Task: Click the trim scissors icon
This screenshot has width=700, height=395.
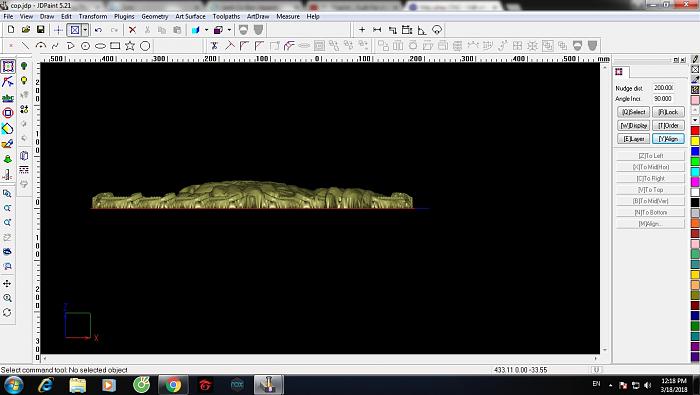Action: [214, 46]
